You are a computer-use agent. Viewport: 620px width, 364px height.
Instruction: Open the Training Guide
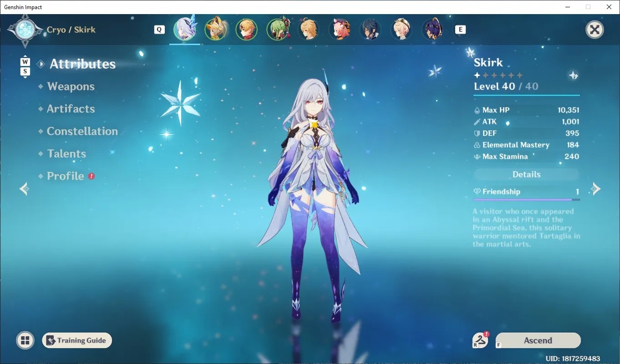77,340
